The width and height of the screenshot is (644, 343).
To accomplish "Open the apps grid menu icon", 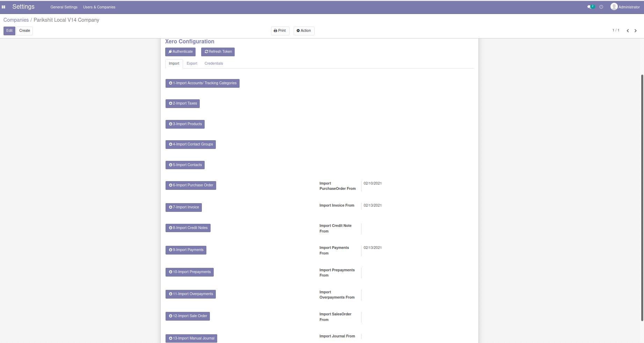I will (3, 7).
